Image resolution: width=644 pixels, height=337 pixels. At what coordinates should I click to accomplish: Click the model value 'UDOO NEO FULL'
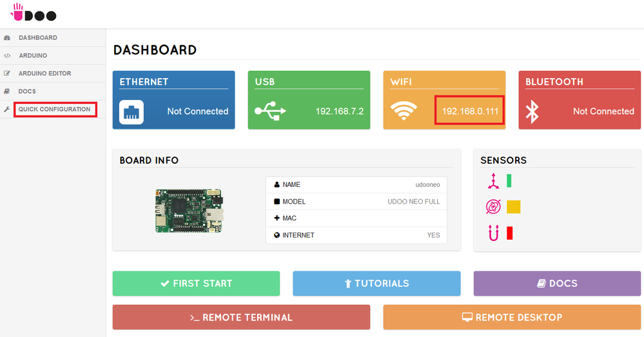(414, 202)
